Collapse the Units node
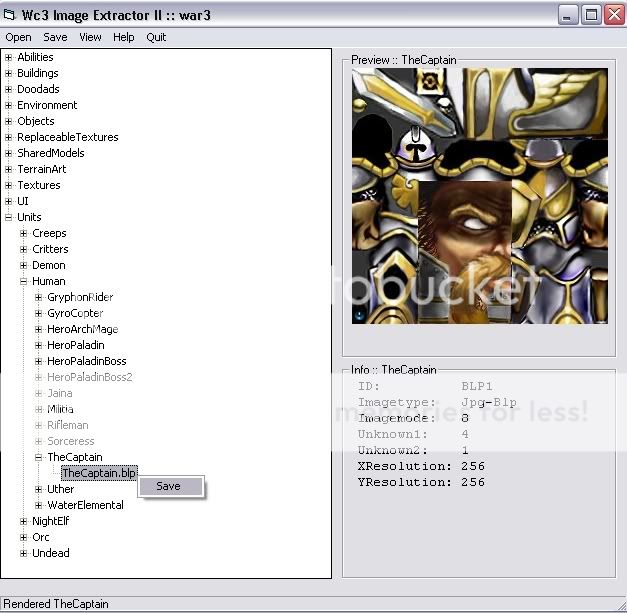The image size is (627, 613). 8,218
